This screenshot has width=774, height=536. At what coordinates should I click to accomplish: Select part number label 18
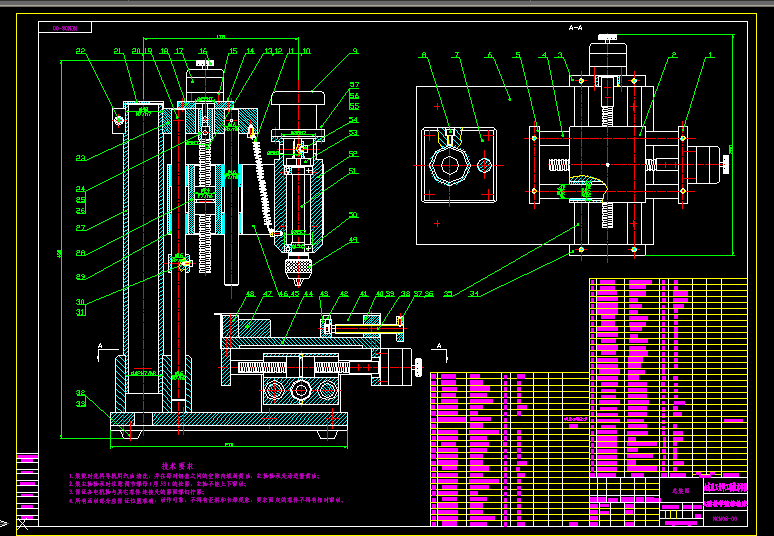point(164,51)
